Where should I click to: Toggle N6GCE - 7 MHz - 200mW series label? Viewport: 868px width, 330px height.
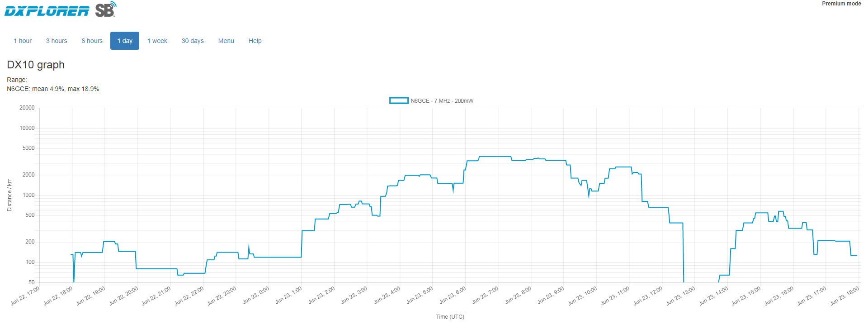coord(442,101)
